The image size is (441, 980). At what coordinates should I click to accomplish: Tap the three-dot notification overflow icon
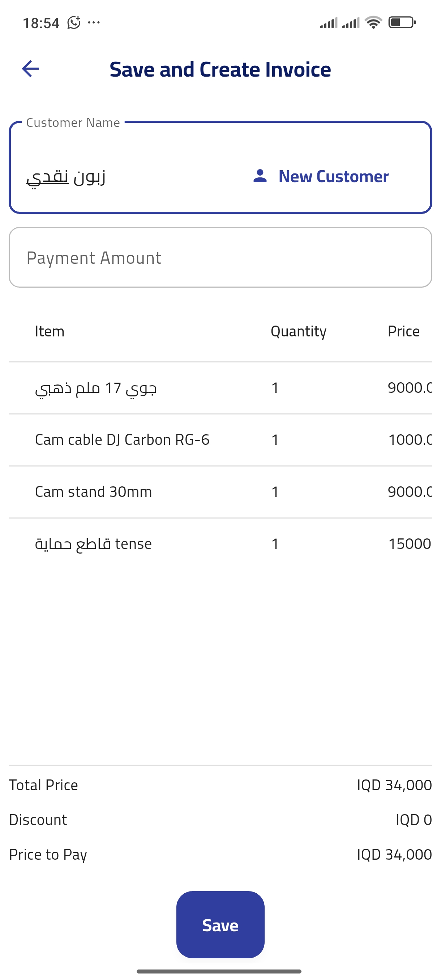point(94,23)
